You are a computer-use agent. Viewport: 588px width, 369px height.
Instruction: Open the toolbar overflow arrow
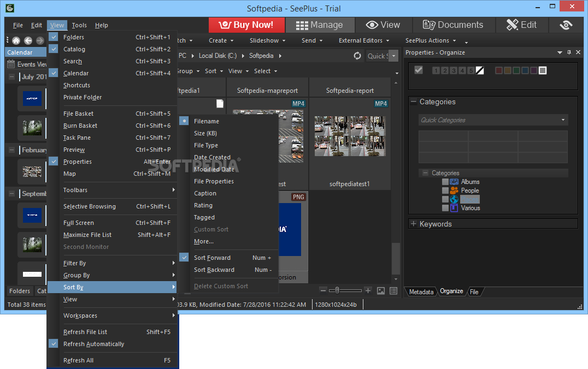466,42
